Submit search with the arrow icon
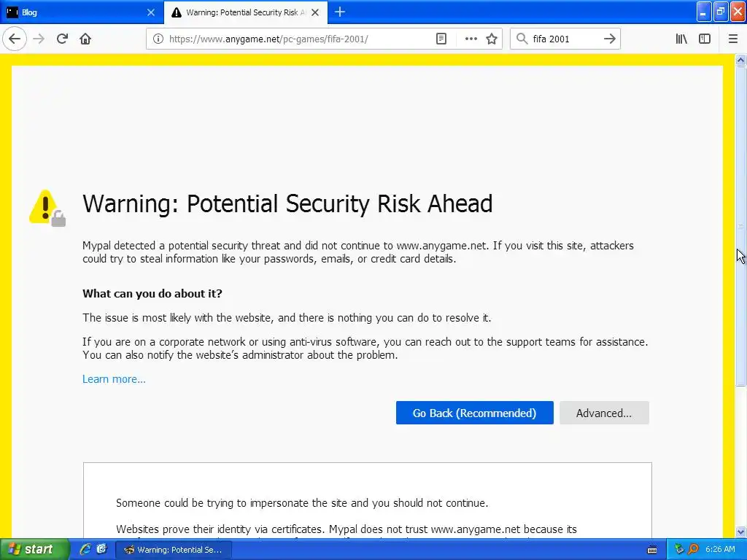 (609, 39)
